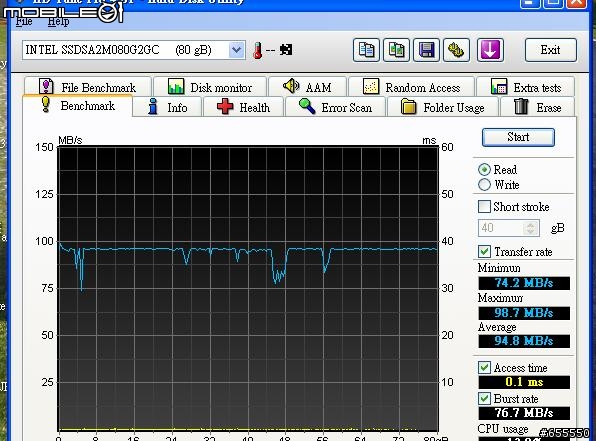Click the Exit button
Viewport: 596px width, 441px height.
550,50
